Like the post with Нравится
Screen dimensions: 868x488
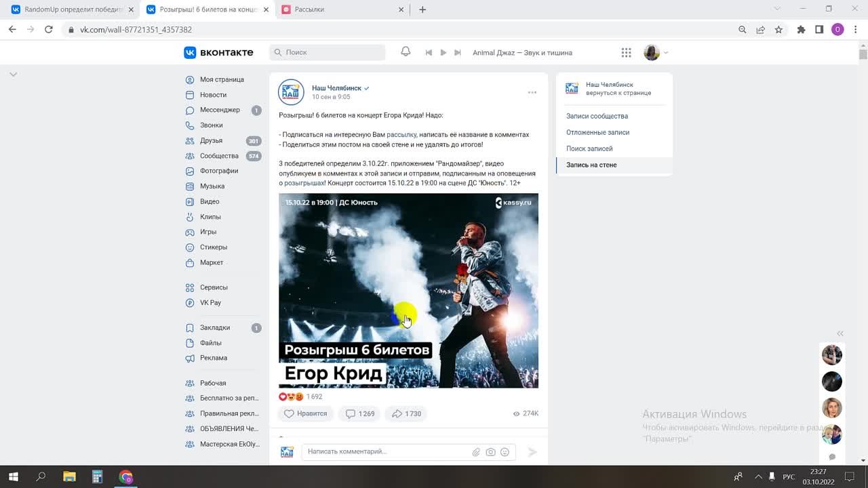click(306, 413)
